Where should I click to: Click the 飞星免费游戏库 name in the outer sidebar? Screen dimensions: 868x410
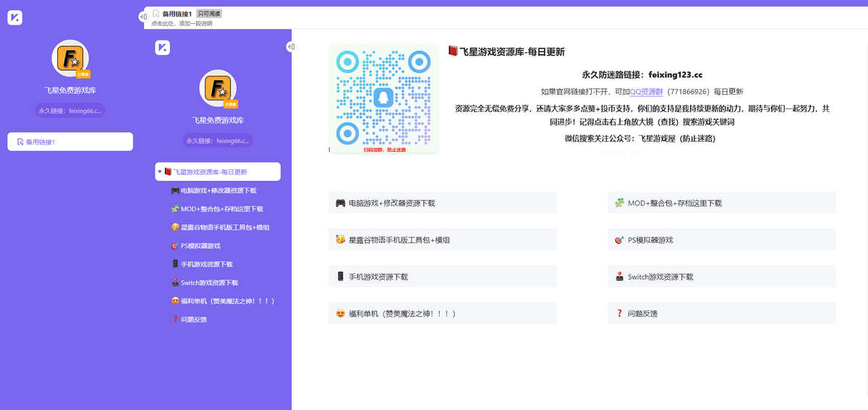click(x=70, y=90)
